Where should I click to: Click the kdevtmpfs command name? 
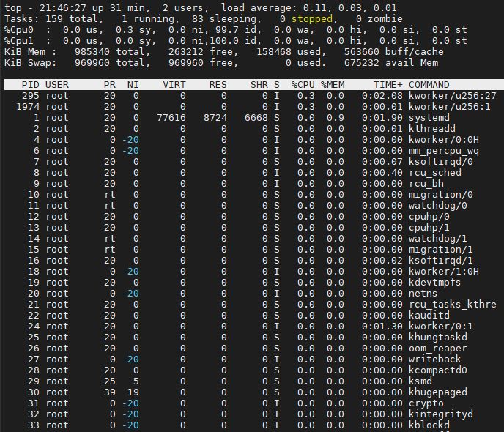435,283
